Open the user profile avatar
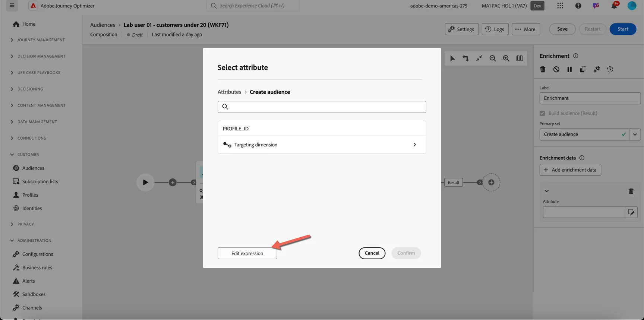The width and height of the screenshot is (644, 320). click(632, 6)
